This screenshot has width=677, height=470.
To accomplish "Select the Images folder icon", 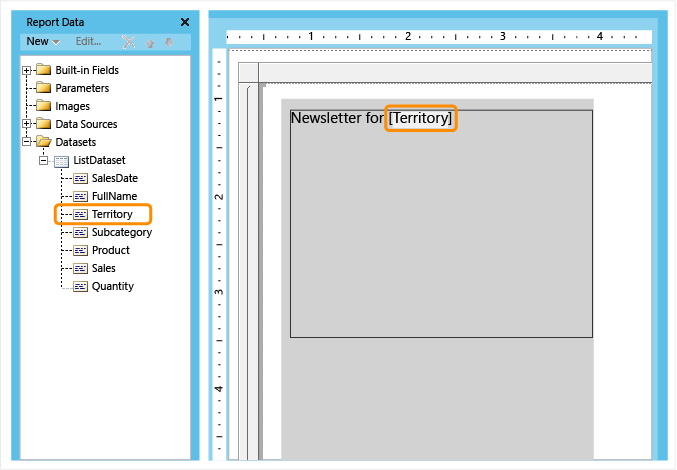I will point(44,106).
